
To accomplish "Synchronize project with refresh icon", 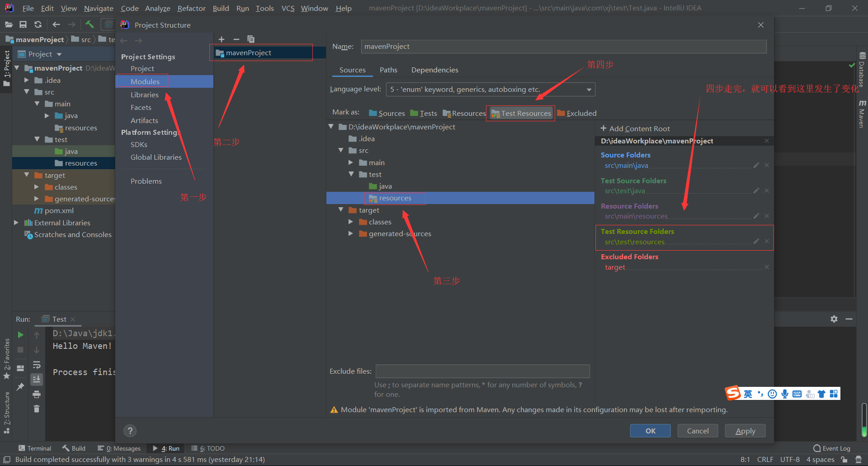I will click(38, 24).
